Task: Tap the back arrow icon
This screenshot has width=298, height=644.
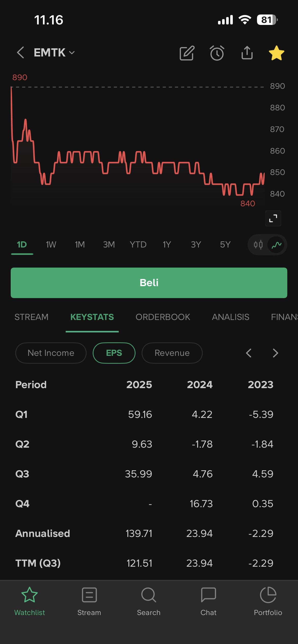Action: [x=20, y=53]
